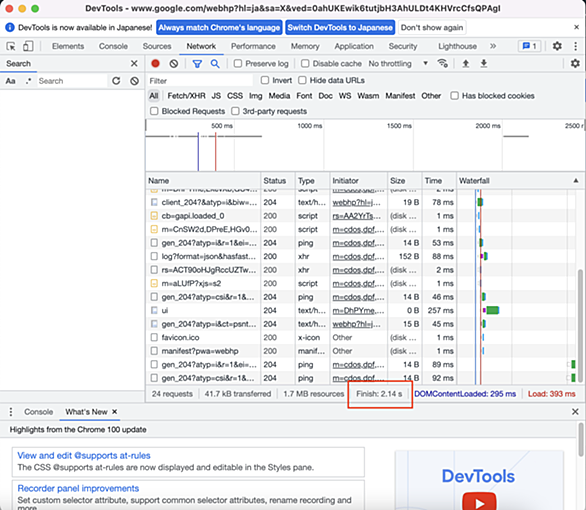586x510 pixels.
Task: Click Don't show again
Action: tap(432, 28)
